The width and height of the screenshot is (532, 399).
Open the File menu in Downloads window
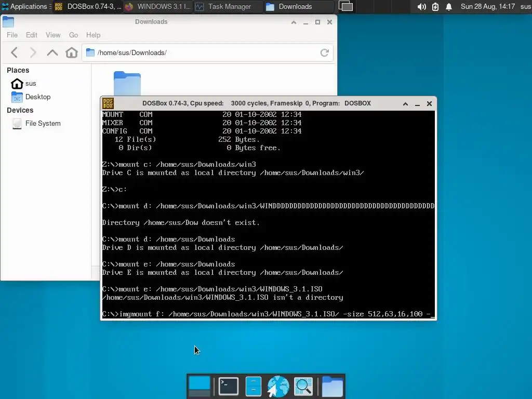12,35
